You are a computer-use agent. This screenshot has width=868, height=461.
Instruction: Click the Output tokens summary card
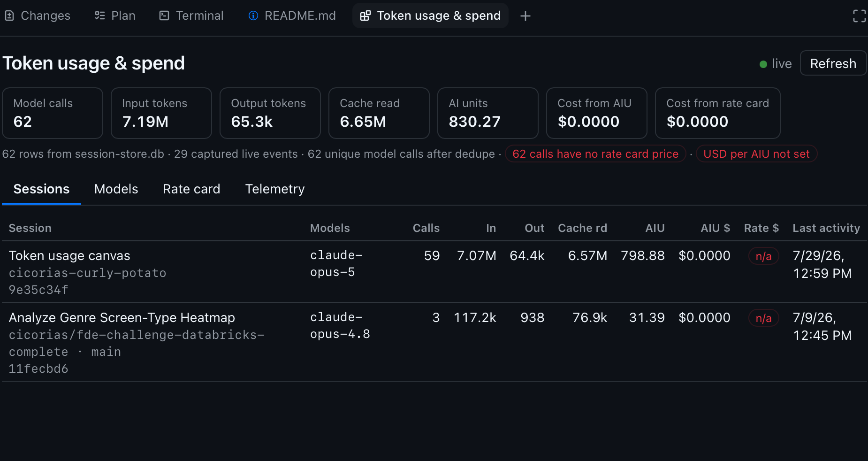click(x=270, y=113)
